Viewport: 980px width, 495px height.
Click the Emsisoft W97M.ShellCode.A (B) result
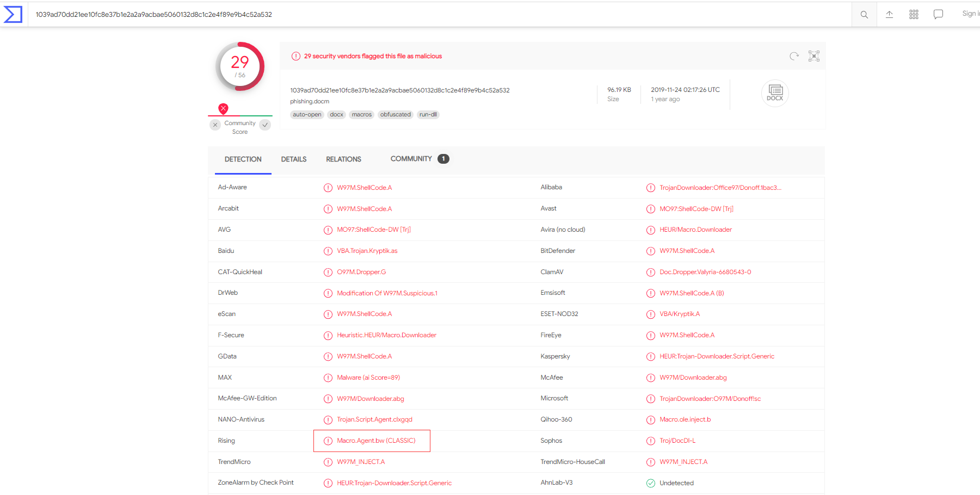[x=692, y=293]
